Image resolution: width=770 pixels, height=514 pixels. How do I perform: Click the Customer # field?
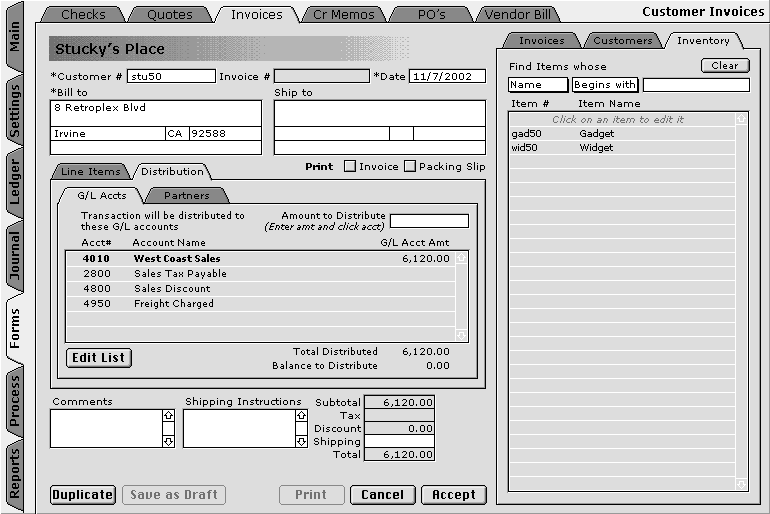[171, 76]
